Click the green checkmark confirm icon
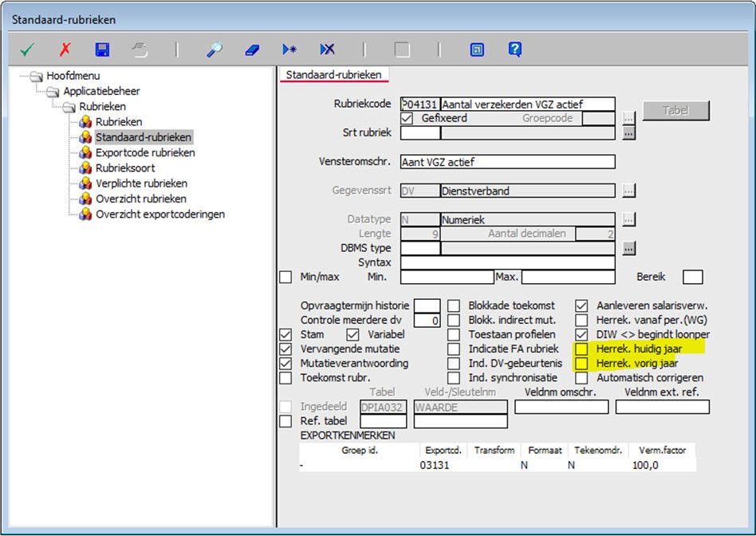 pos(28,49)
